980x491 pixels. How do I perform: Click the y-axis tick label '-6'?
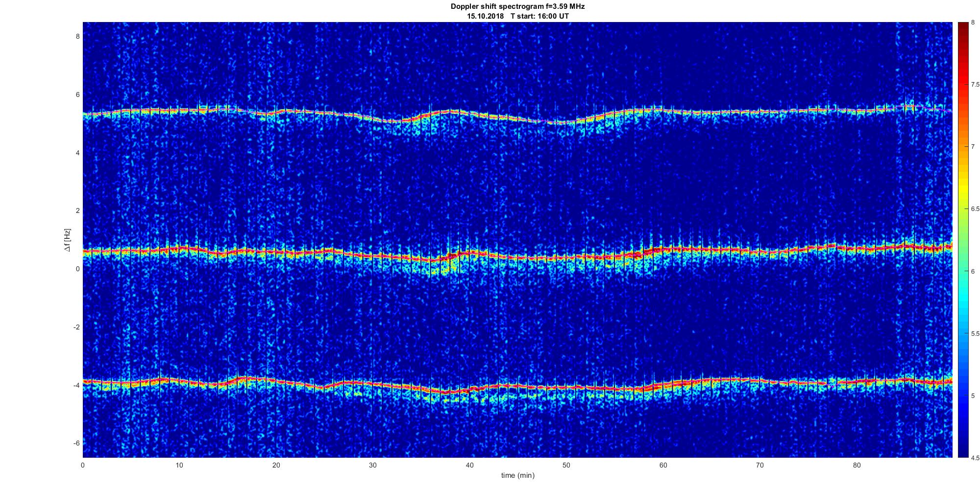coord(76,443)
